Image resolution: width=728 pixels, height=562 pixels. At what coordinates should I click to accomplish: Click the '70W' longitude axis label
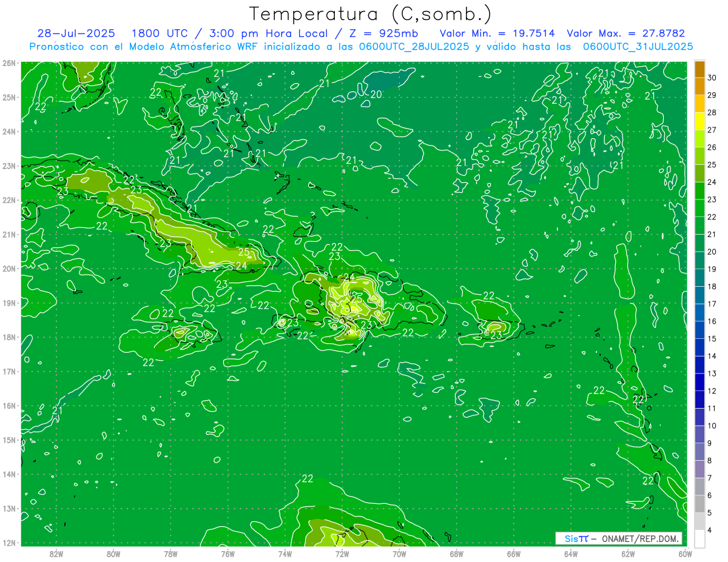399,553
